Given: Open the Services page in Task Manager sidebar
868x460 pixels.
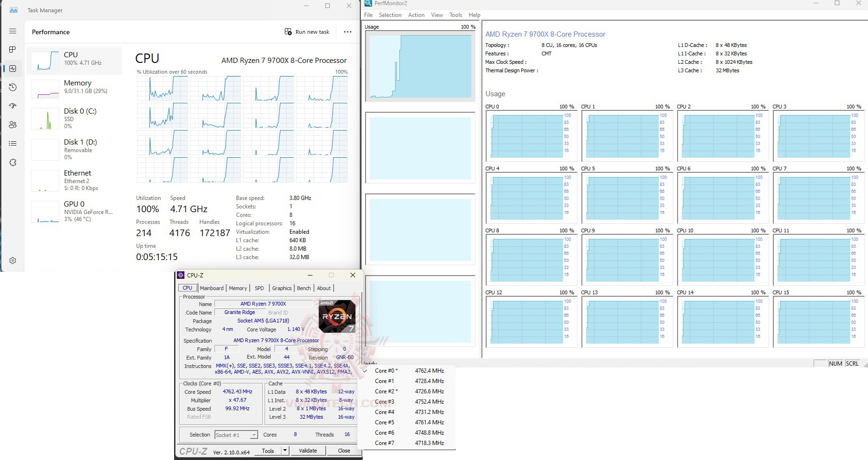Looking at the screenshot, I should [x=13, y=162].
